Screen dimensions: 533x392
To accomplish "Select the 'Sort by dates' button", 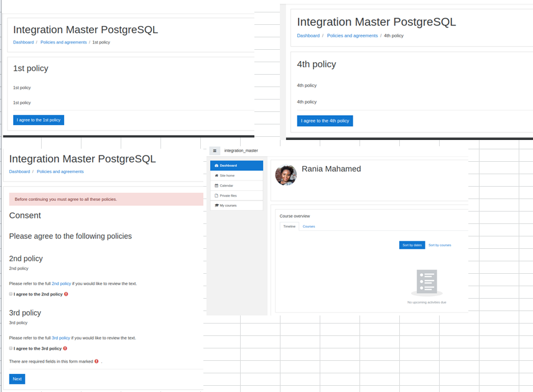I will pos(412,245).
